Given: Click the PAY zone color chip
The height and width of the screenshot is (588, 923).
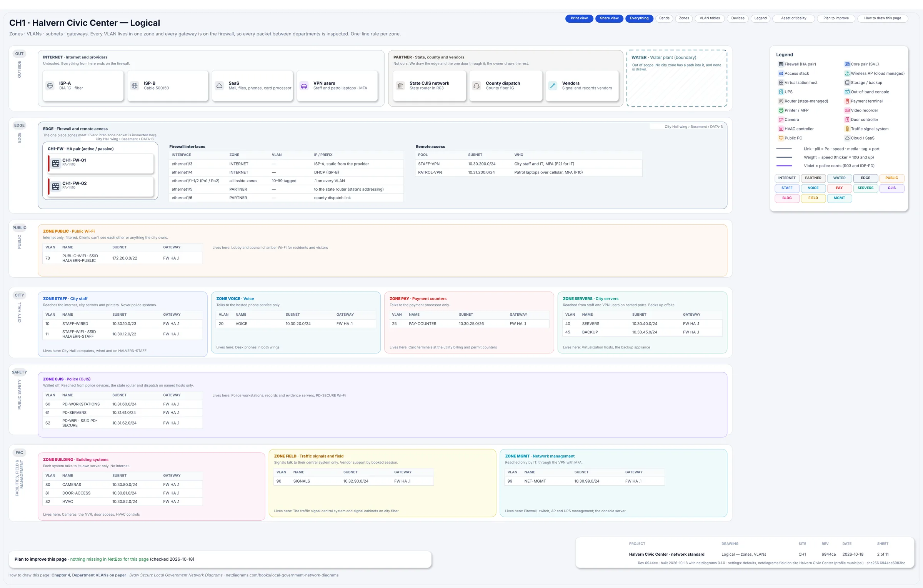Looking at the screenshot, I should (839, 188).
